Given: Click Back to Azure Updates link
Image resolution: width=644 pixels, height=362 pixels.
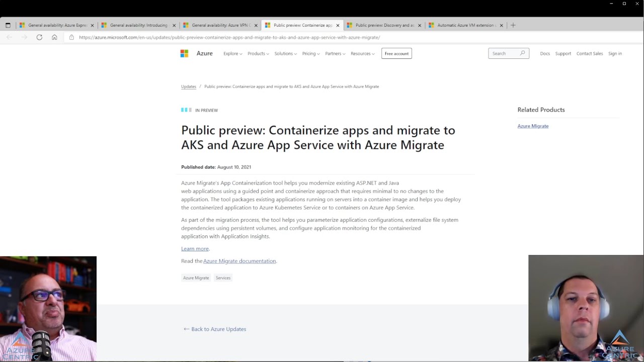Looking at the screenshot, I should coord(215,329).
